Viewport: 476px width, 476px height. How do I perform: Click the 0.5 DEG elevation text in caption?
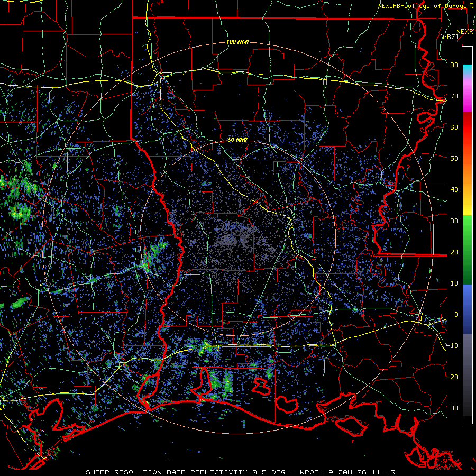coord(269,472)
